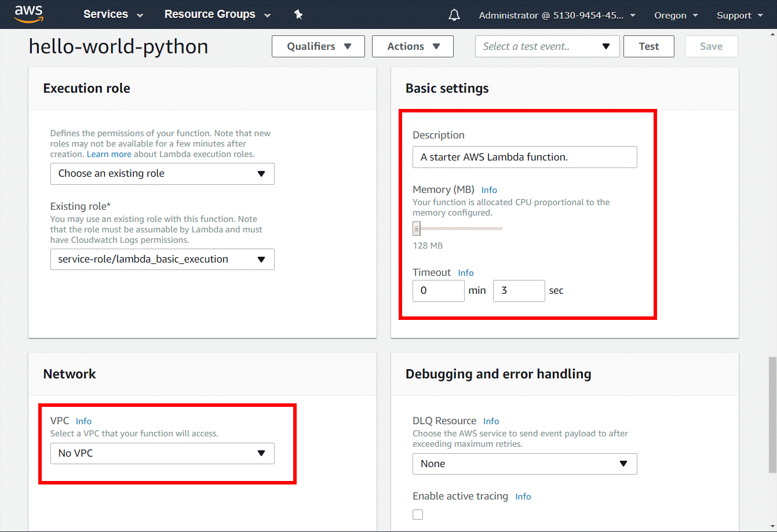Open the Oregon region menu
The width and height of the screenshot is (777, 532).
coord(676,16)
